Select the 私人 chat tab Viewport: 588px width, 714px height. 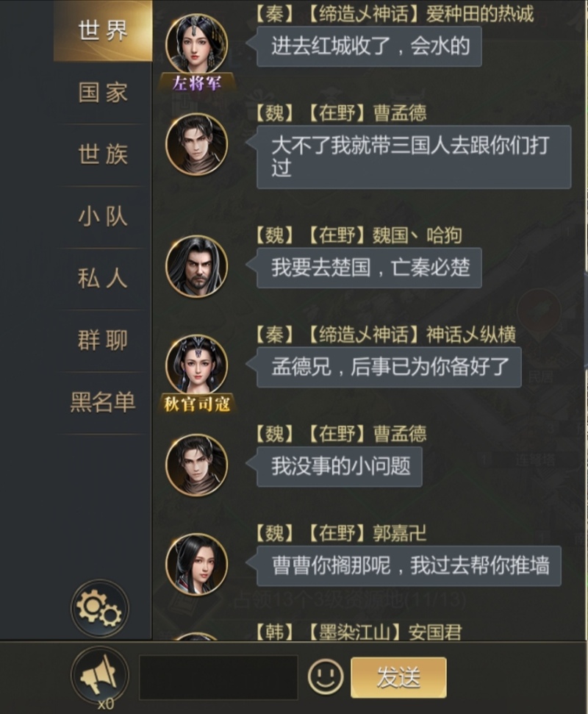pos(103,278)
